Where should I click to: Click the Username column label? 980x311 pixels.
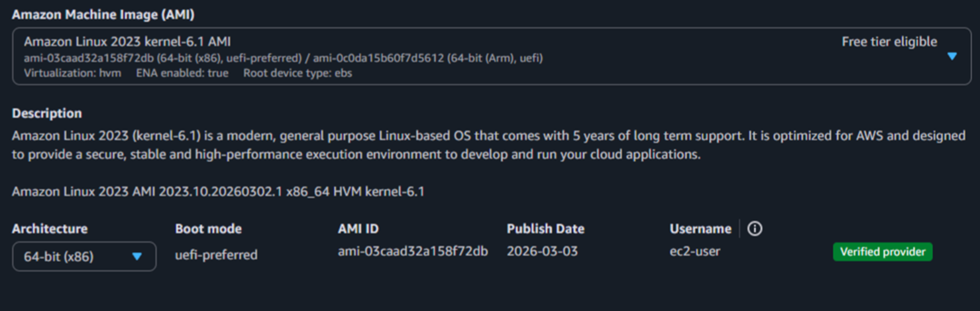click(700, 229)
